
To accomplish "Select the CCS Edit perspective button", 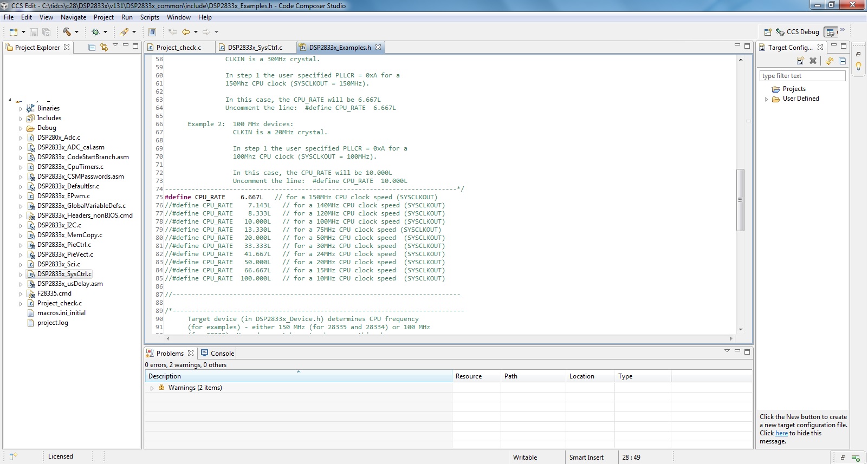I will click(x=831, y=32).
